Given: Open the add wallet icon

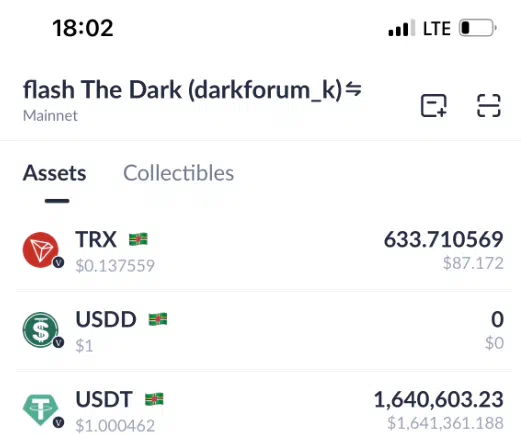Looking at the screenshot, I should point(434,106).
